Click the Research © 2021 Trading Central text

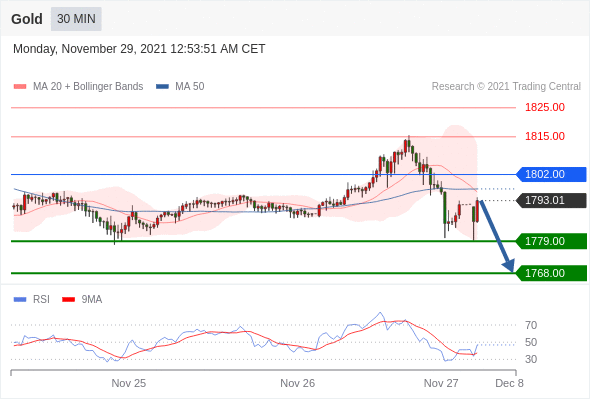tap(506, 87)
